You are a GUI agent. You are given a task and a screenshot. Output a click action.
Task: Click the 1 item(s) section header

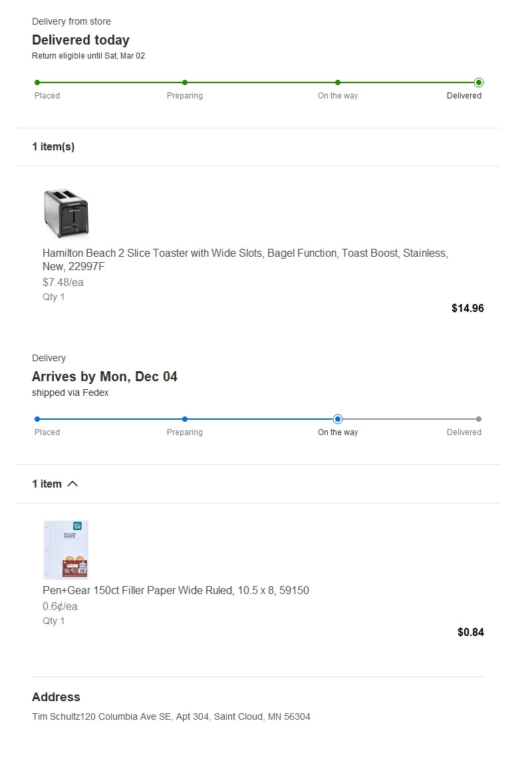[x=53, y=147]
